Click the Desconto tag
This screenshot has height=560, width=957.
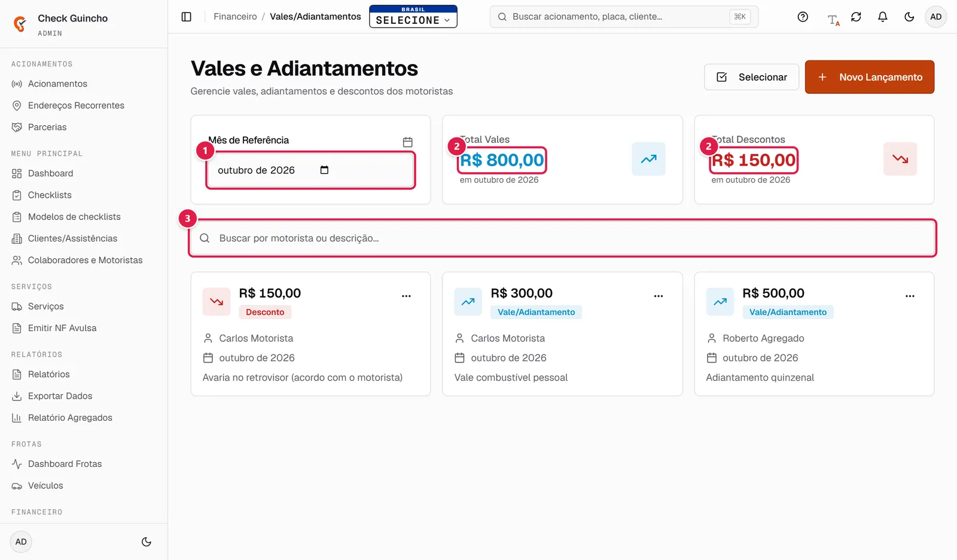[265, 312]
